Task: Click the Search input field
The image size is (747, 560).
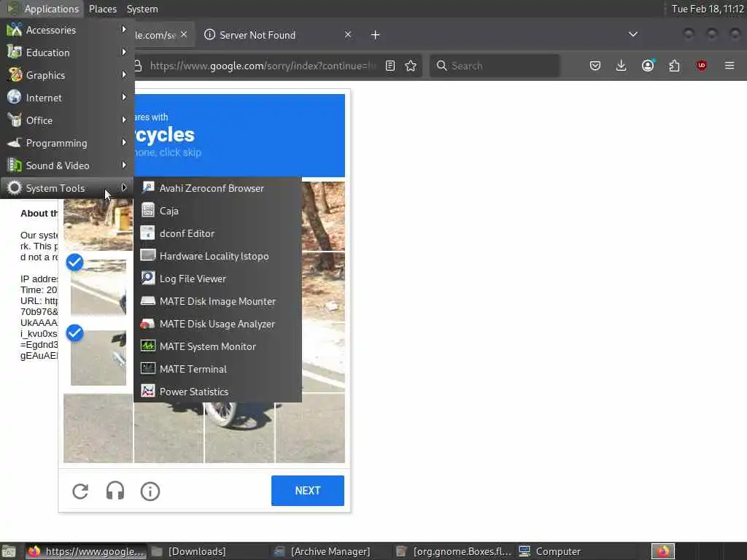Action: click(495, 66)
